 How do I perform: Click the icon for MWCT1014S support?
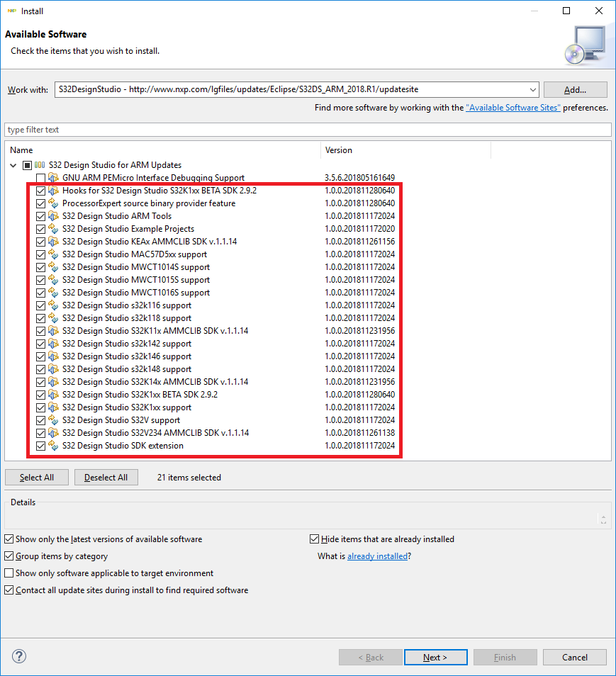click(53, 267)
